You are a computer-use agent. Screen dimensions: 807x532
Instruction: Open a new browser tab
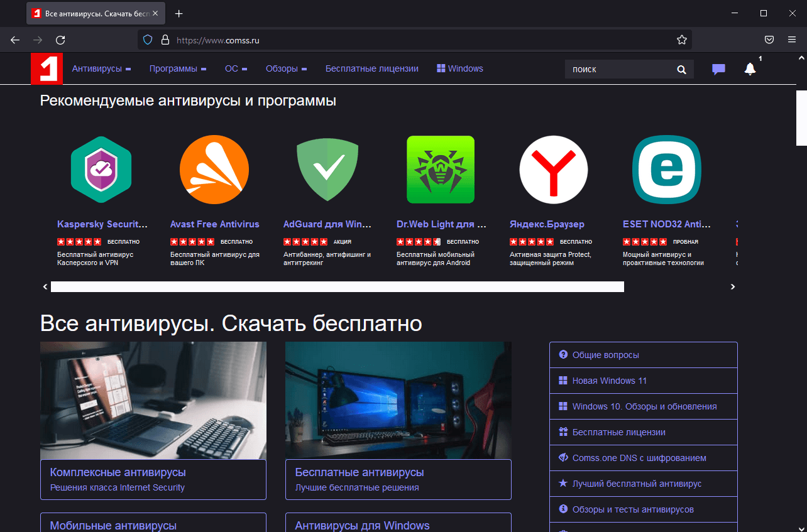pyautogui.click(x=179, y=13)
